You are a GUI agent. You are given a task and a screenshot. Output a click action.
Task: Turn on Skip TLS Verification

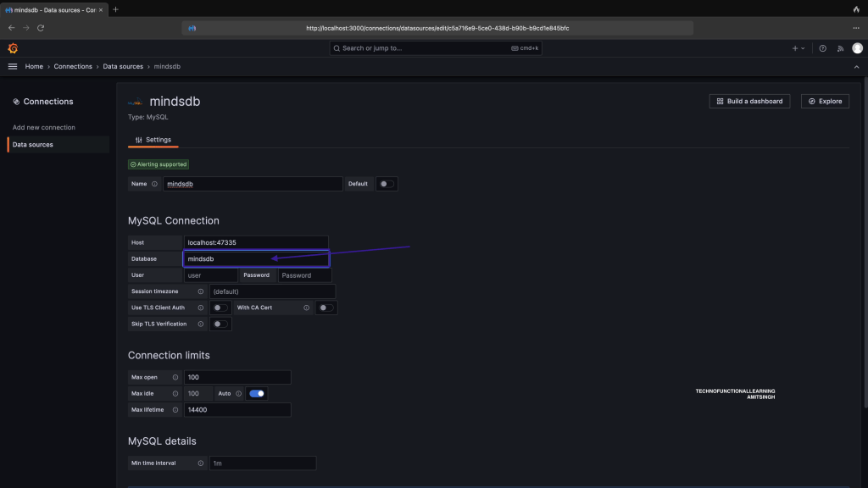[x=220, y=324]
